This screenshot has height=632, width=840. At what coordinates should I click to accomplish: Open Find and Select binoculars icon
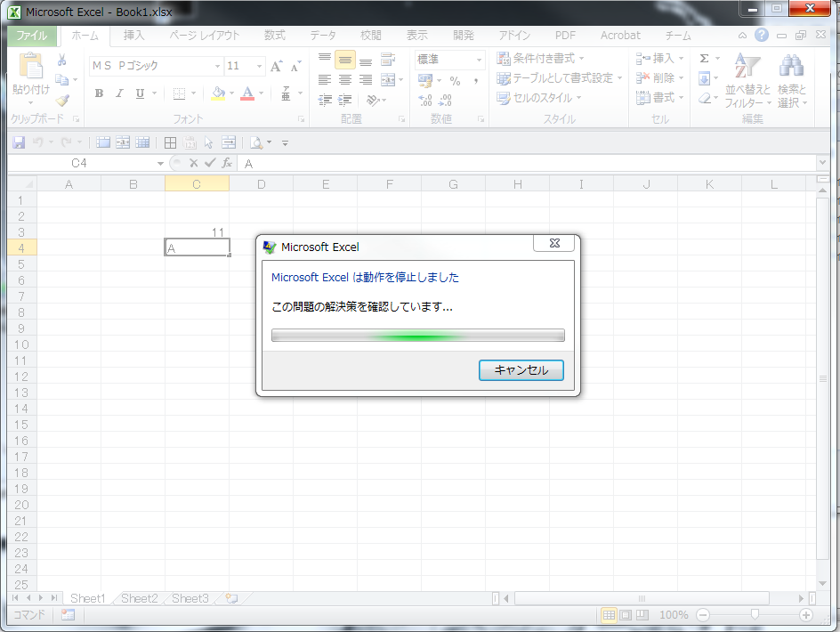coord(791,65)
